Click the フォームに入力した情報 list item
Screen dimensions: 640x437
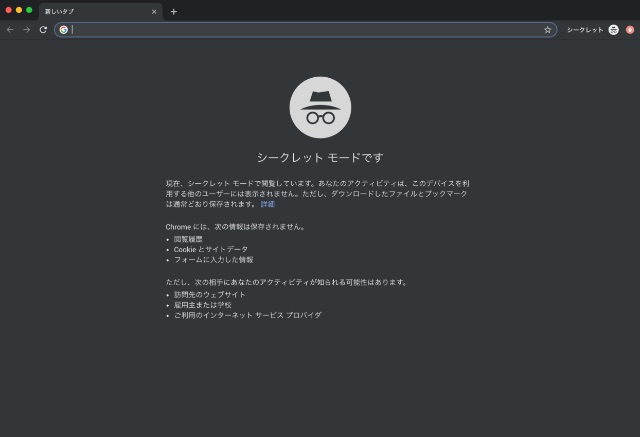coord(213,260)
